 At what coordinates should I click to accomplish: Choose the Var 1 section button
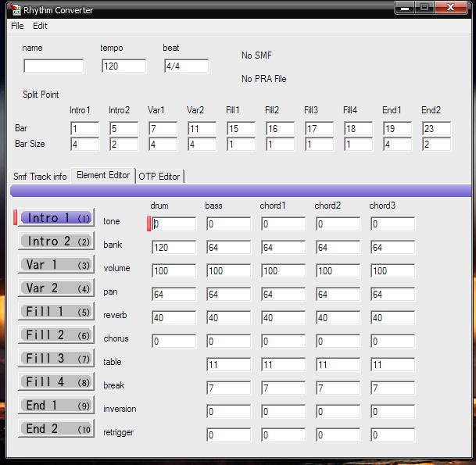[55, 265]
